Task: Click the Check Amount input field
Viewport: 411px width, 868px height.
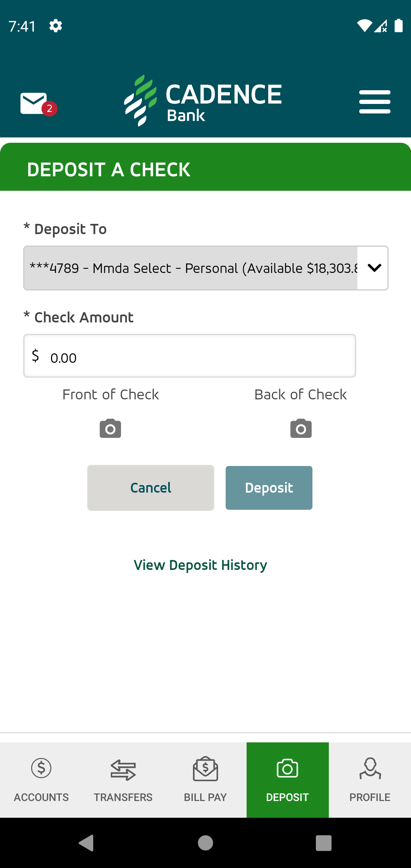Action: (x=190, y=356)
